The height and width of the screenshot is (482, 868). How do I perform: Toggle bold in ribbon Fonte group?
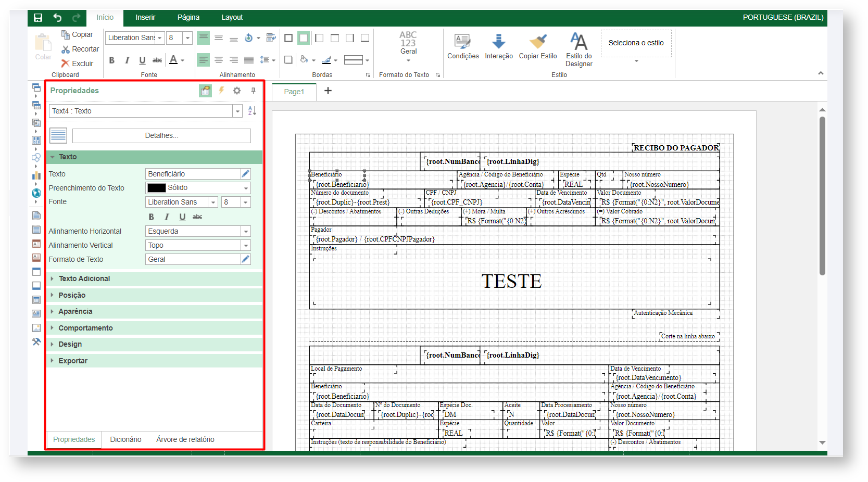[111, 60]
